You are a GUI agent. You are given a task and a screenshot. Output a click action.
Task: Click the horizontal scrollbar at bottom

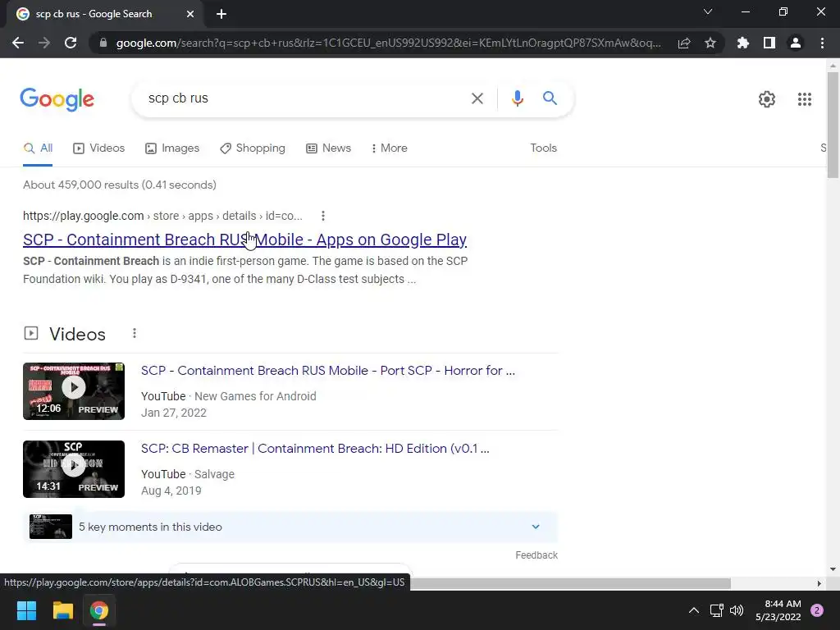(x=571, y=583)
